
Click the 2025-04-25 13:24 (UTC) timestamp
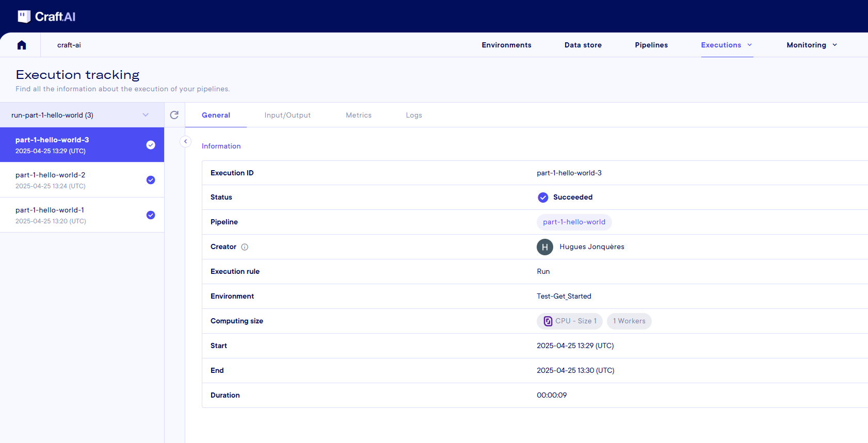[51, 186]
